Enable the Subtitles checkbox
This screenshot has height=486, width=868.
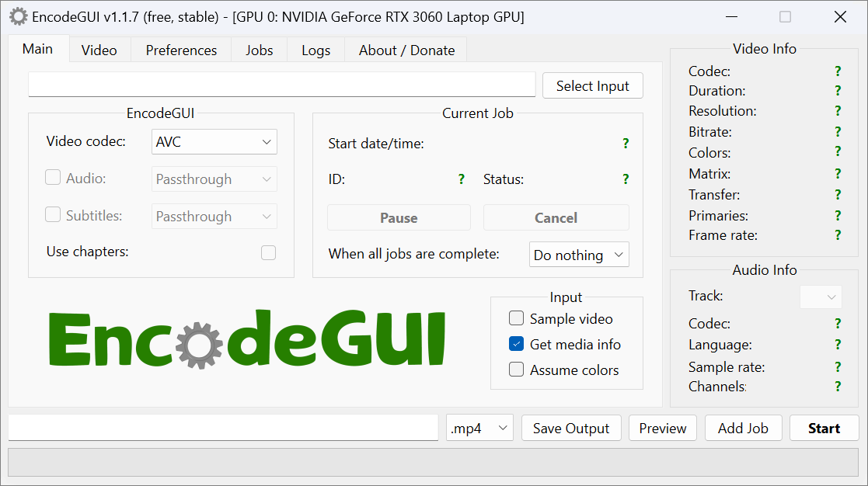(x=53, y=214)
